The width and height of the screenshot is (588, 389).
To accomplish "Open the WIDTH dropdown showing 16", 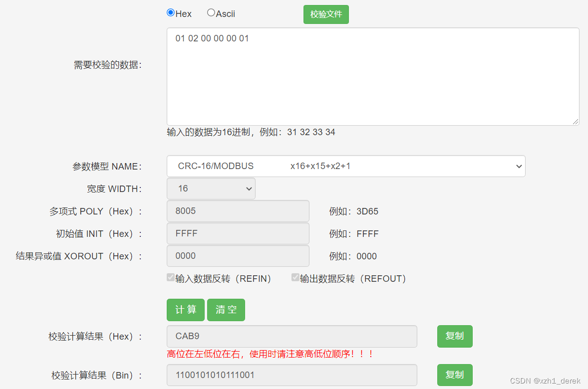I will 211,189.
